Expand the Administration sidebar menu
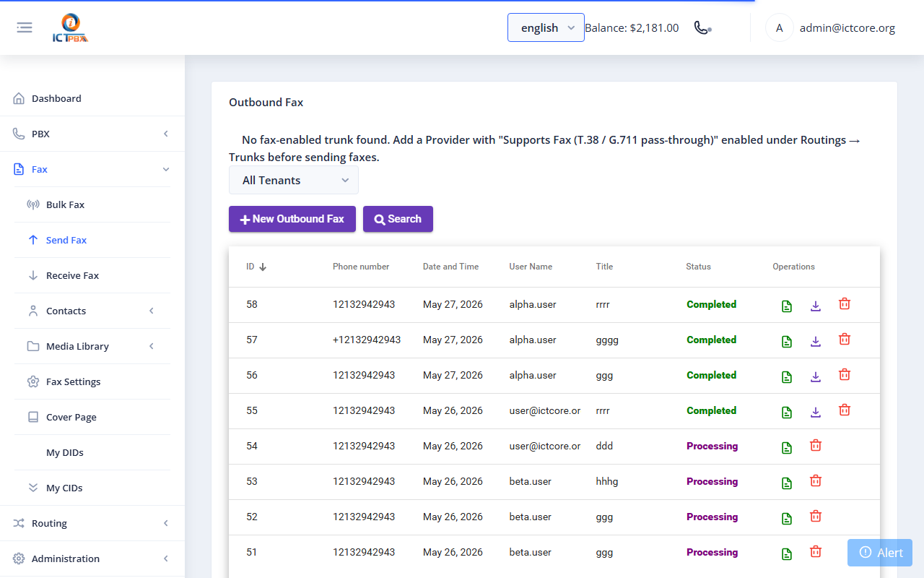This screenshot has height=578, width=924. [x=92, y=558]
